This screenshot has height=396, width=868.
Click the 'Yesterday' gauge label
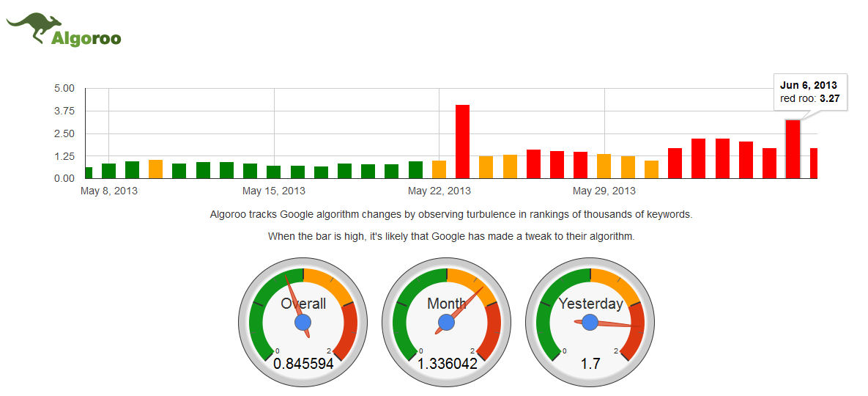pyautogui.click(x=590, y=304)
